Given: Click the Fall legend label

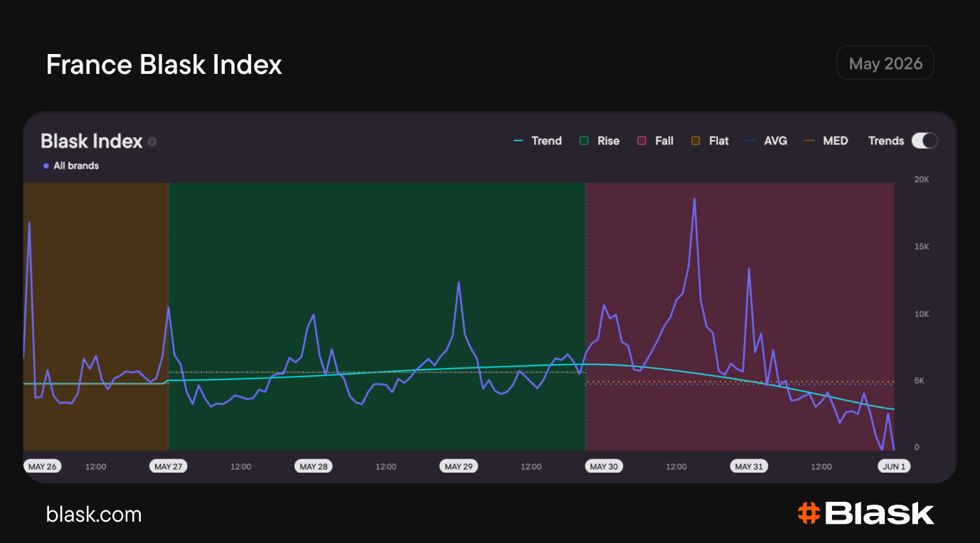Looking at the screenshot, I should (664, 141).
